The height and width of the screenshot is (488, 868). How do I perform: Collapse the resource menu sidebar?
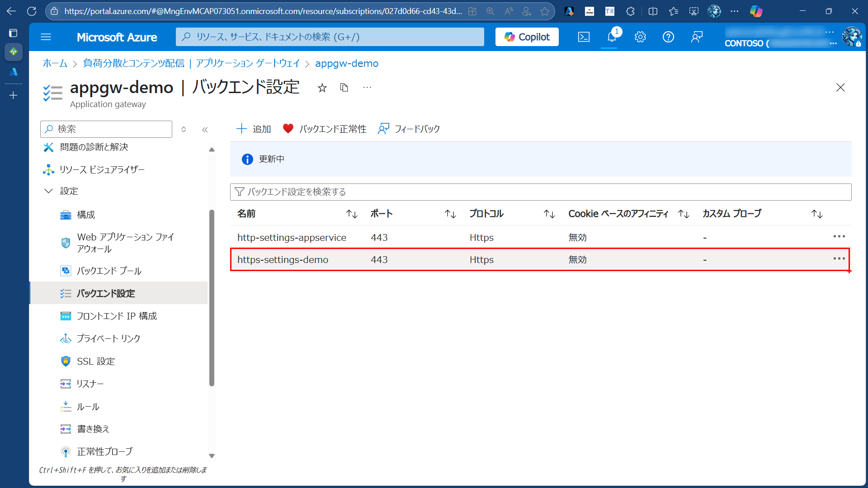coord(205,130)
